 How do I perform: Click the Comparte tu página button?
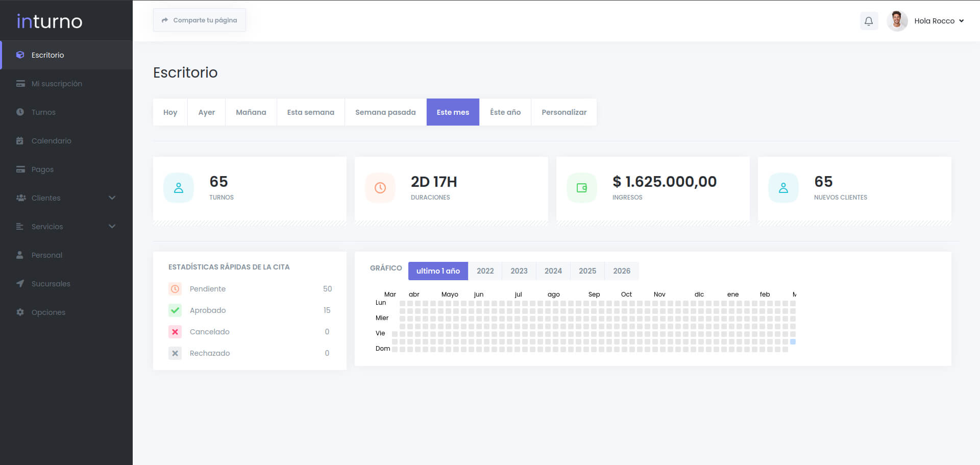pos(200,20)
